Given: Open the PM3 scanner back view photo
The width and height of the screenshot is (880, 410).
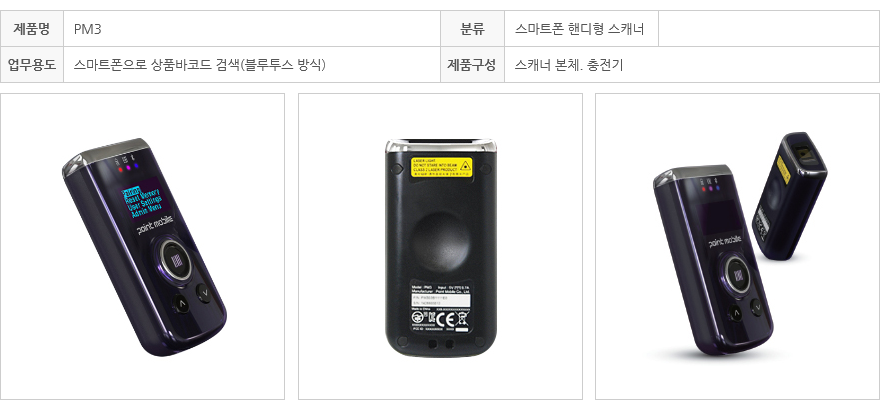Looking at the screenshot, I should coord(440,246).
